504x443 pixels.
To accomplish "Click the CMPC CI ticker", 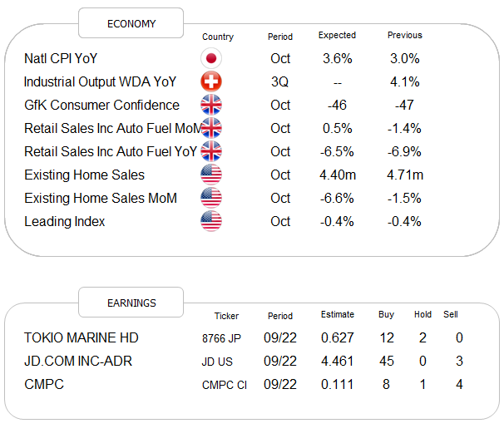I will tap(225, 385).
